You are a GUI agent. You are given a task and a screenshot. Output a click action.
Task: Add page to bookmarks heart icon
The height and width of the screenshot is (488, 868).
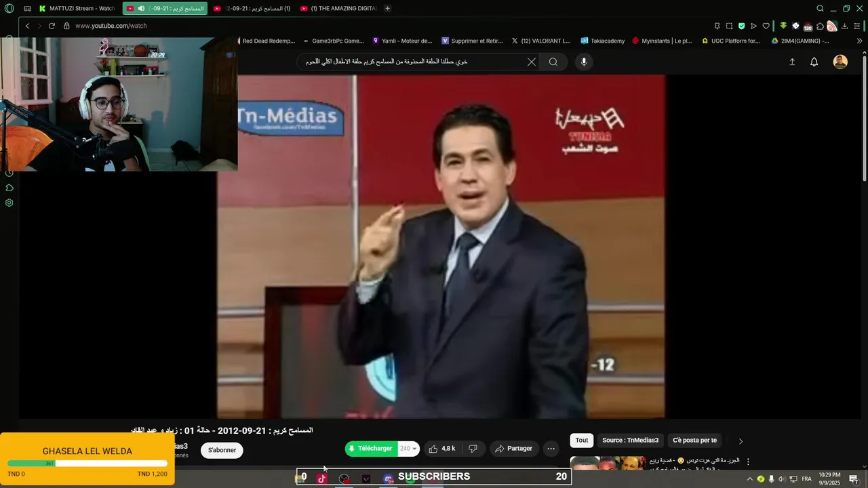(766, 26)
